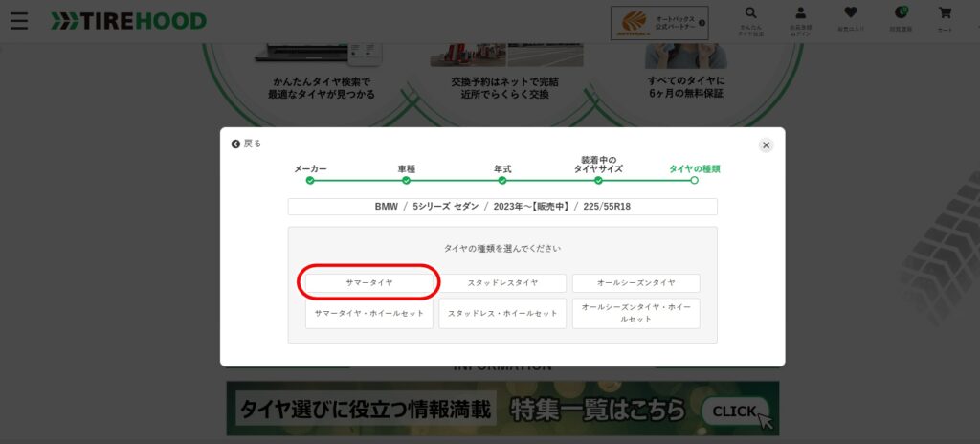The image size is (980, 444).
Task: Choose スタッドレスタイヤ tire type
Action: pyautogui.click(x=502, y=283)
